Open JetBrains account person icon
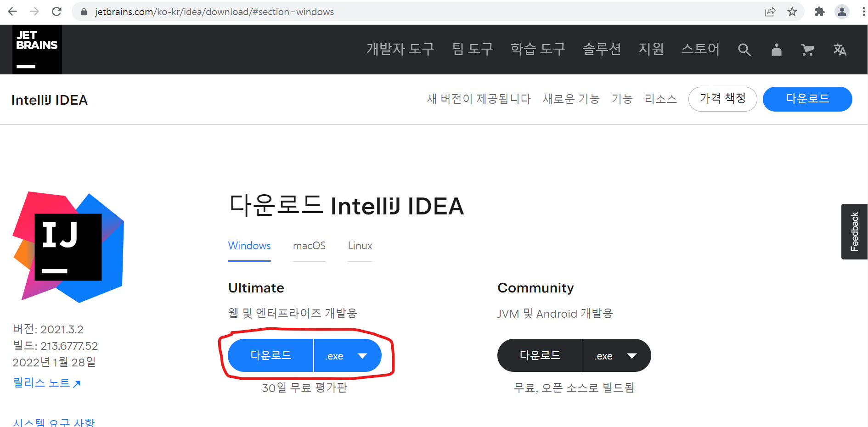868x427 pixels. pyautogui.click(x=776, y=50)
